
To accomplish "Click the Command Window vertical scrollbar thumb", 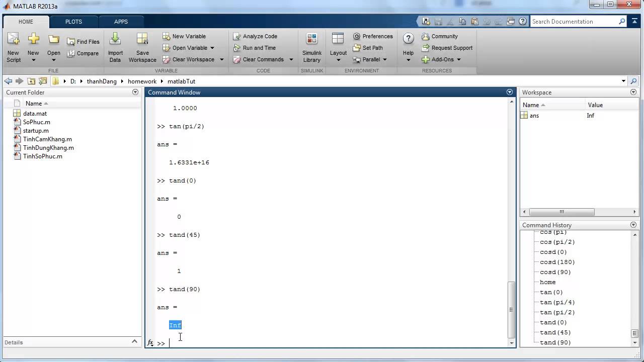I will (x=512, y=309).
